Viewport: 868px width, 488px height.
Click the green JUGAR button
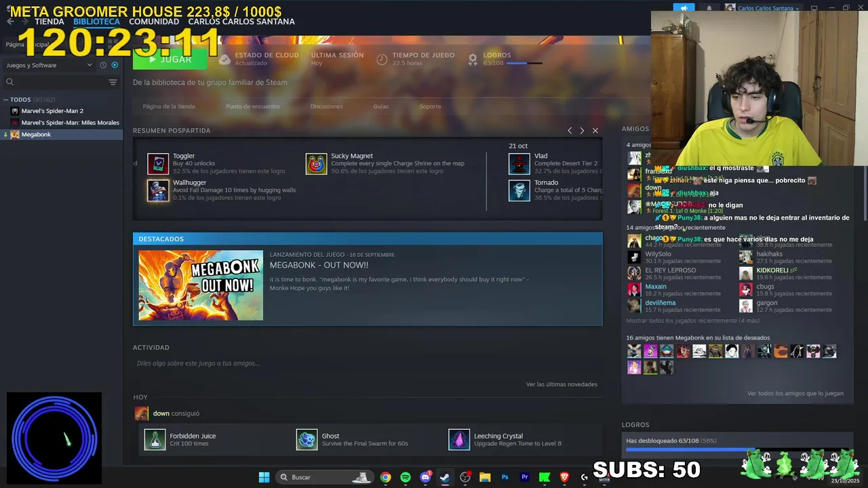pos(172,60)
